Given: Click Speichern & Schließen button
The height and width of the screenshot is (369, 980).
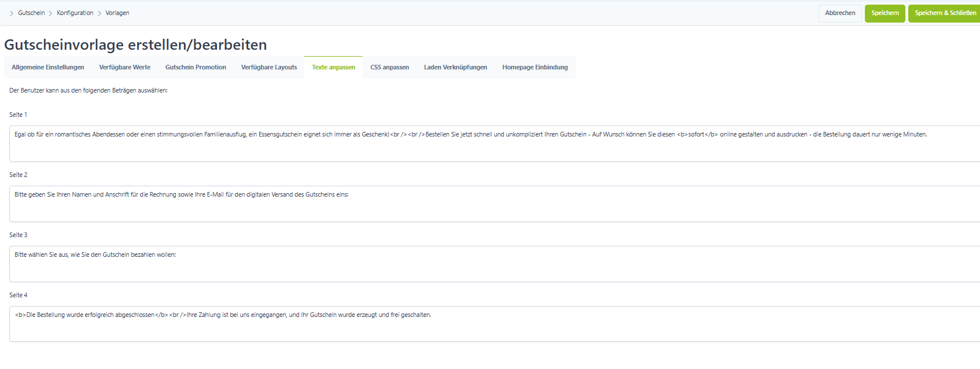Looking at the screenshot, I should coord(945,13).
